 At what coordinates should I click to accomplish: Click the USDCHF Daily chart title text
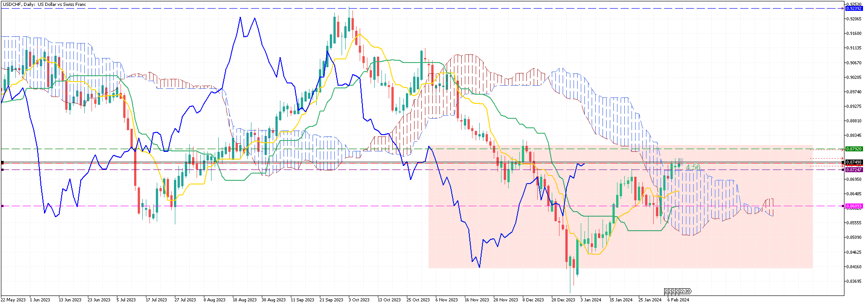tap(44, 4)
